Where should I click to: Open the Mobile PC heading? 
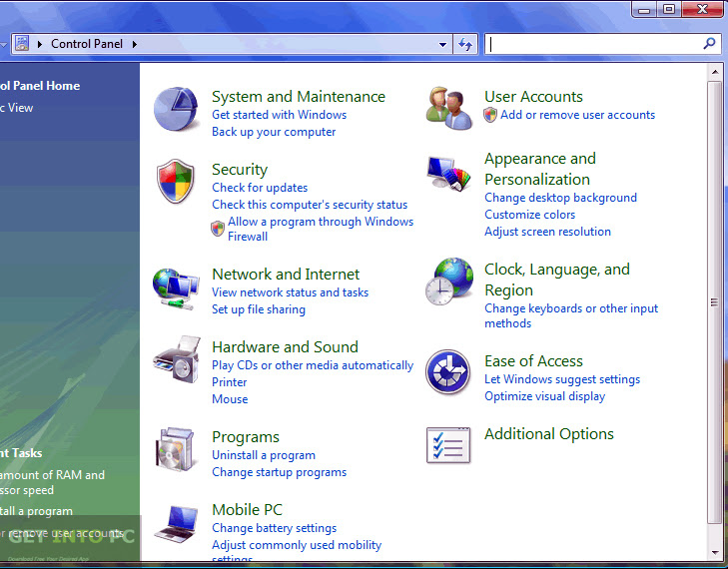pos(247,509)
